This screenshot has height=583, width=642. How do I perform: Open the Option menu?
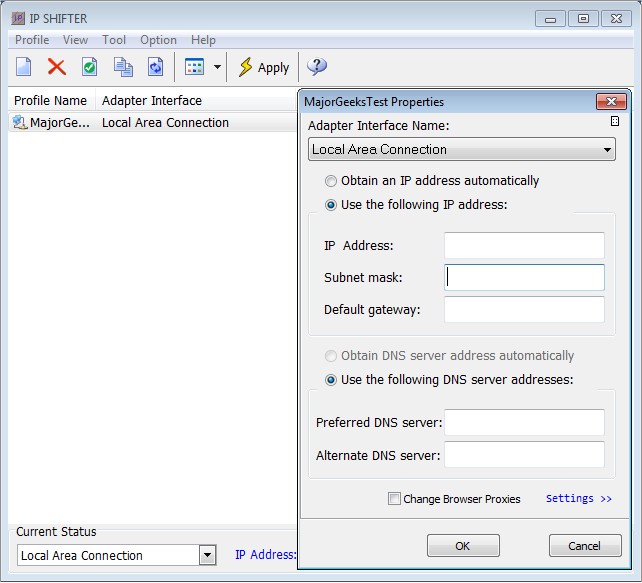[x=158, y=40]
